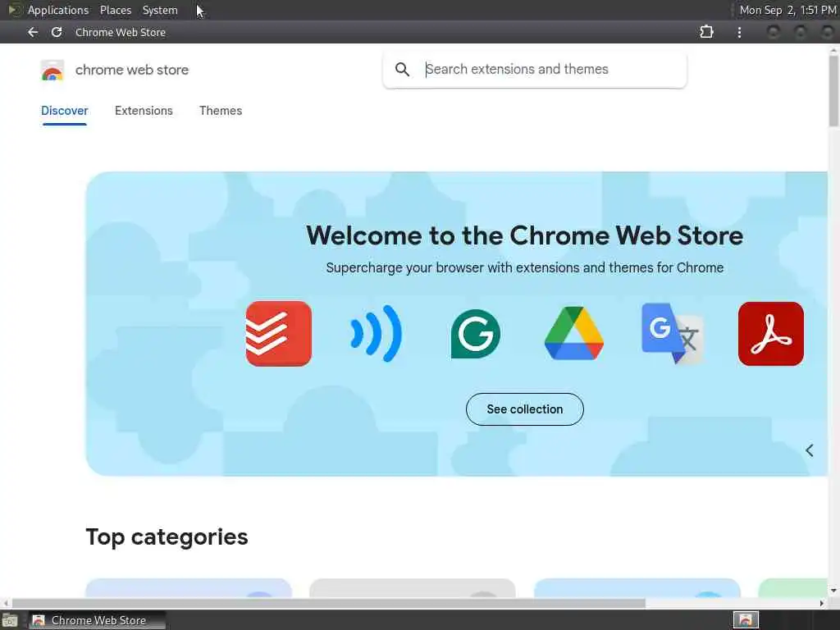
Task: Open the Google Translate extension icon
Action: [673, 333]
